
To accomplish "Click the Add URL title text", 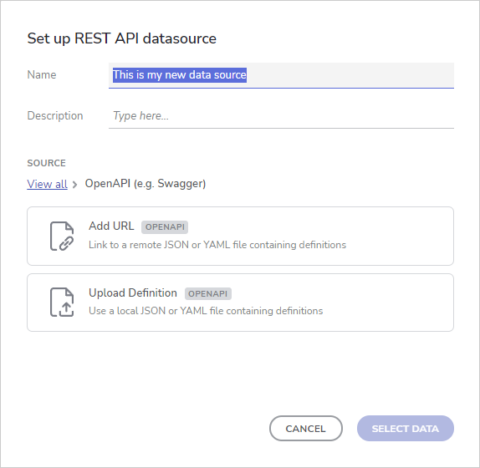I will click(111, 226).
